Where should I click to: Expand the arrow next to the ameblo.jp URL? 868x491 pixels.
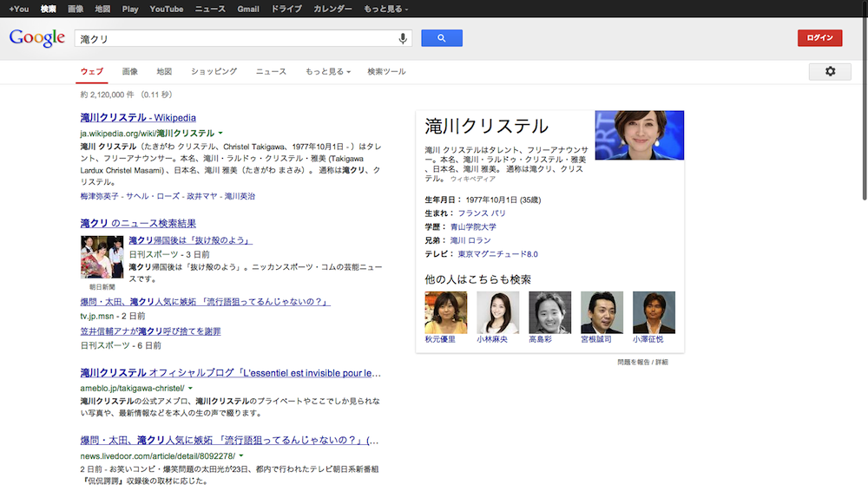[190, 388]
